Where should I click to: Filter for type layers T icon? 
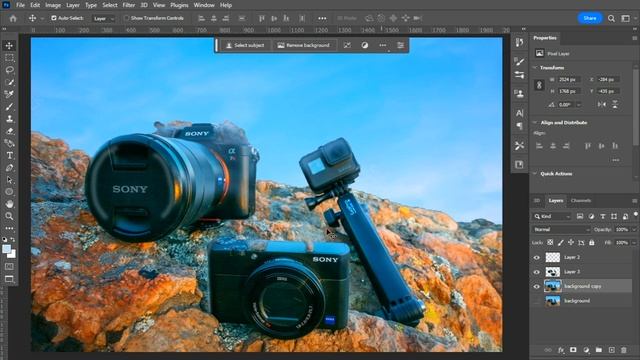[602, 216]
